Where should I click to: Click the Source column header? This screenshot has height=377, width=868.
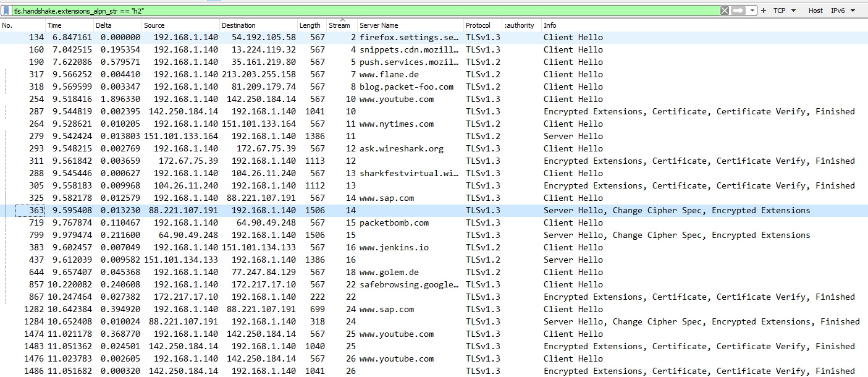[181, 25]
